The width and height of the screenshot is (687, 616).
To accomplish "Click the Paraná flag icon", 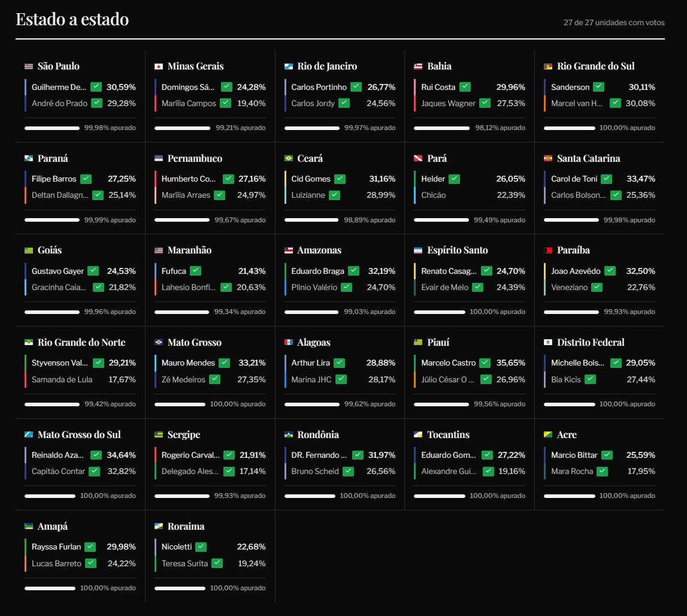I will [29, 158].
